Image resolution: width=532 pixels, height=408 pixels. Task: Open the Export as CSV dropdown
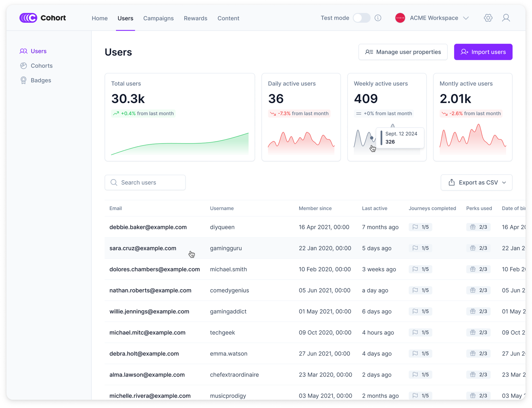click(x=476, y=183)
